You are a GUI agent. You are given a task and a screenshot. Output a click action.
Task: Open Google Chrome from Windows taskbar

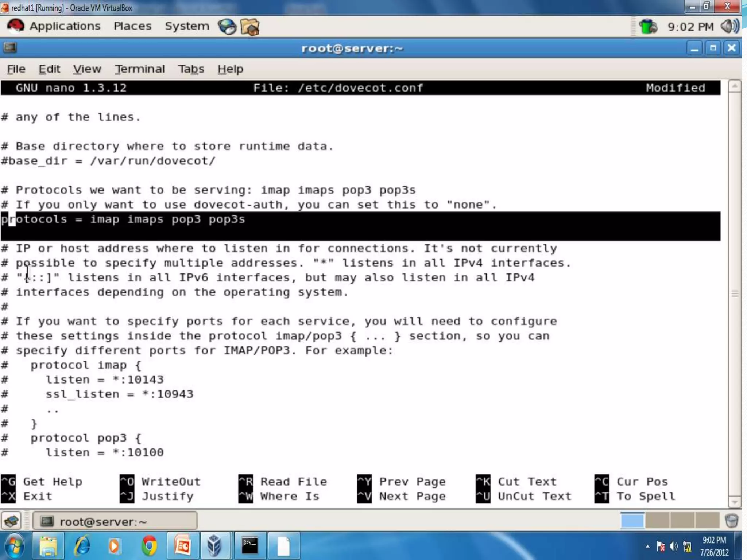149,546
